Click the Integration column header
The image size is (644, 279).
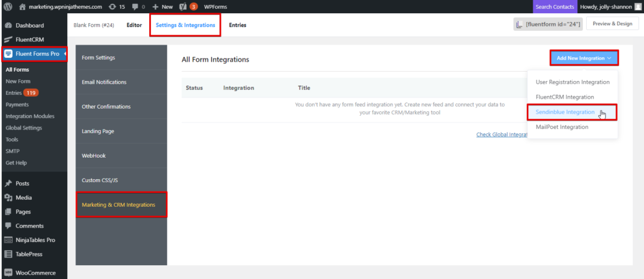pos(238,88)
